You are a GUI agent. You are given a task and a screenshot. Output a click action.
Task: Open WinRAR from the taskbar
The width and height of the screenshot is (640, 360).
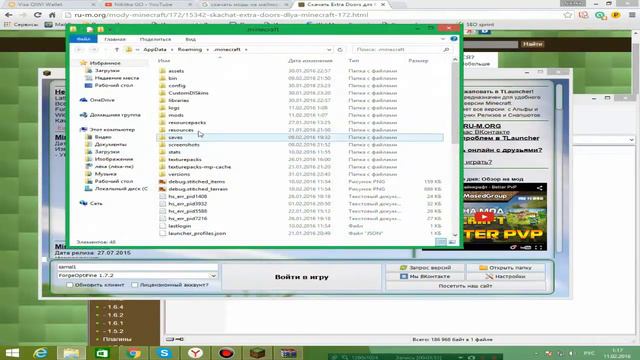[288, 353]
